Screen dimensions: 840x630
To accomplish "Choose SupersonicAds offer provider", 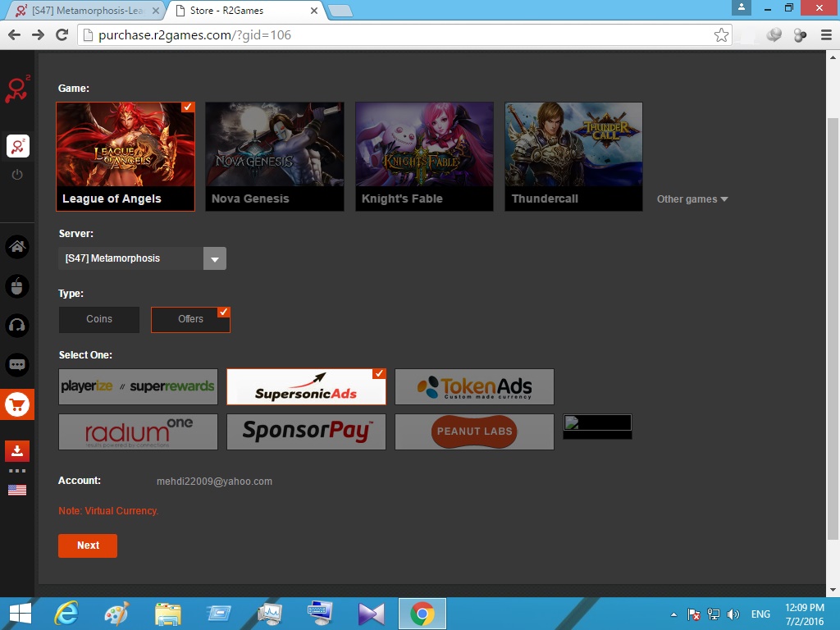I will click(x=306, y=386).
